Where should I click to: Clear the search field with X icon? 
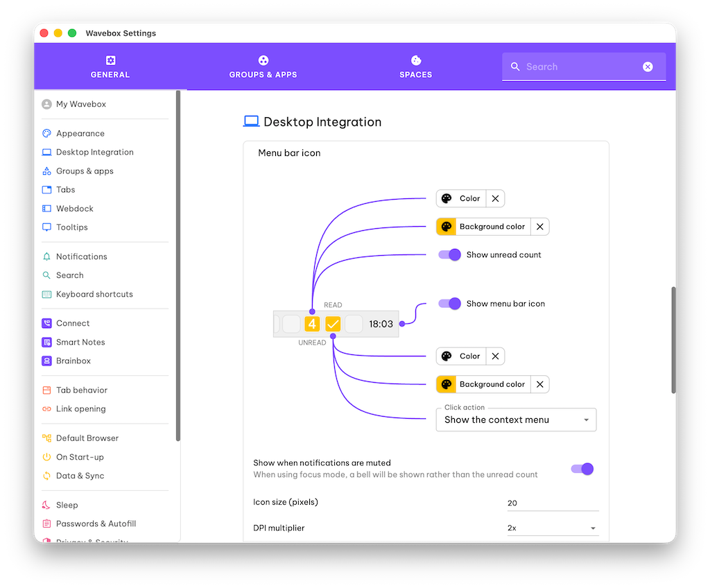pyautogui.click(x=648, y=67)
